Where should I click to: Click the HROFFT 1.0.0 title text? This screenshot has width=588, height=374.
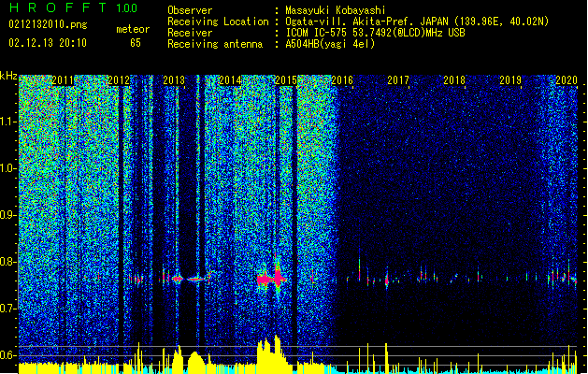[73, 7]
